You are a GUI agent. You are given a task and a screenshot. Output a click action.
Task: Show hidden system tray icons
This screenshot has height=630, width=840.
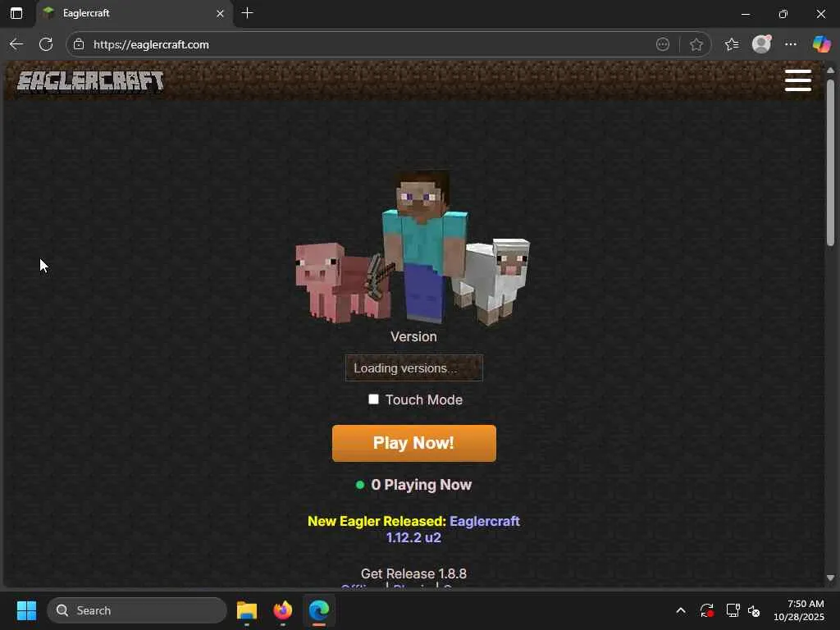[681, 610]
